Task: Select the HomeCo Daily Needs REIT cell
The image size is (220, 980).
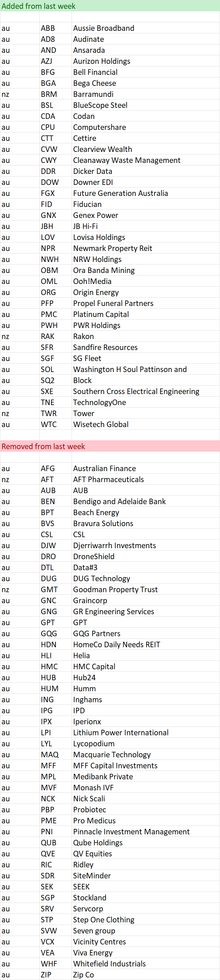Action: 146,644
